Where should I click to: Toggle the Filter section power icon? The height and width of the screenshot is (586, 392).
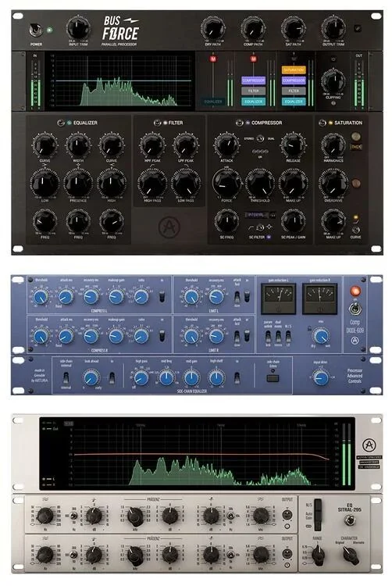157,123
